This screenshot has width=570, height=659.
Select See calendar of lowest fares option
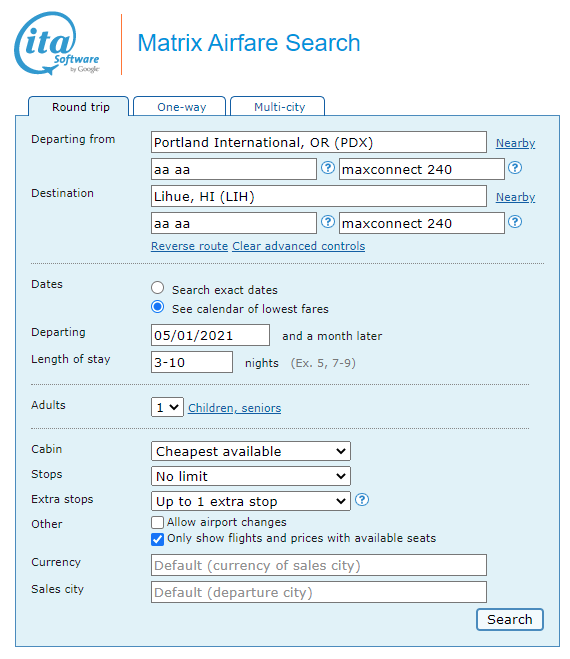[x=158, y=307]
